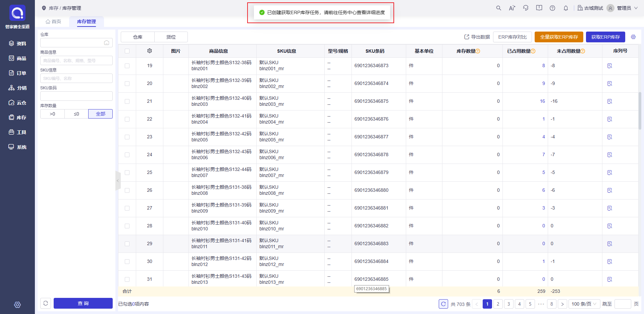Viewport: 644px width, 314px height.
Task: Check the checkbox for row 21
Action: pos(127,101)
